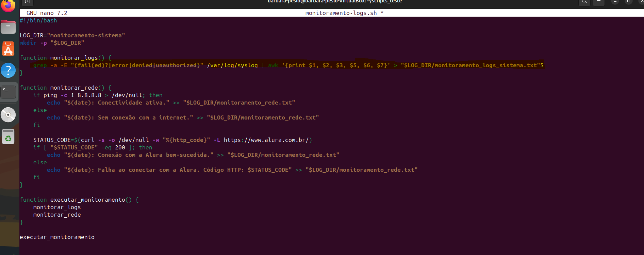Viewport: 644px width, 255px height.
Task: Add a new terminal tab
Action: click(28, 2)
